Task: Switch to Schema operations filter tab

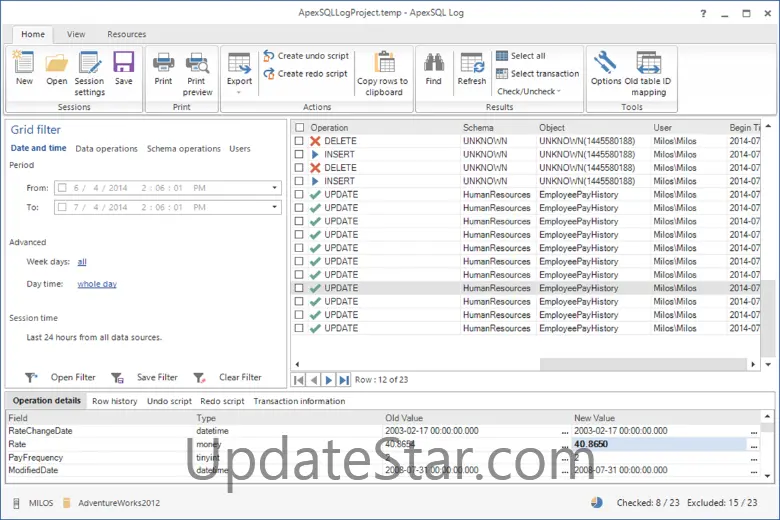Action: pyautogui.click(x=184, y=149)
